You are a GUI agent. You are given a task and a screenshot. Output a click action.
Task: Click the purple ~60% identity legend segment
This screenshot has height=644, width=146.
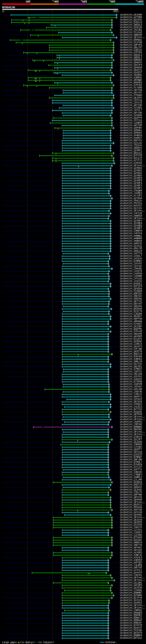click(73, 4)
